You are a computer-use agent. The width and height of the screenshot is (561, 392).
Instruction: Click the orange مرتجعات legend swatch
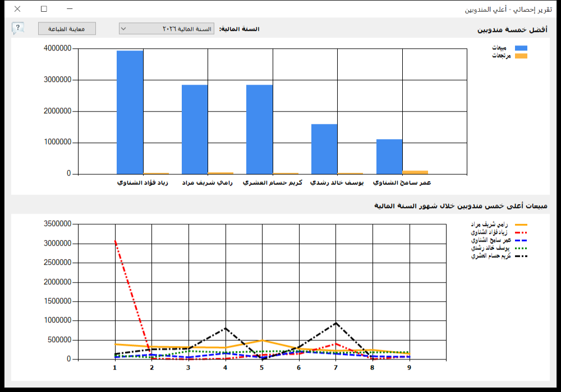[x=521, y=56]
